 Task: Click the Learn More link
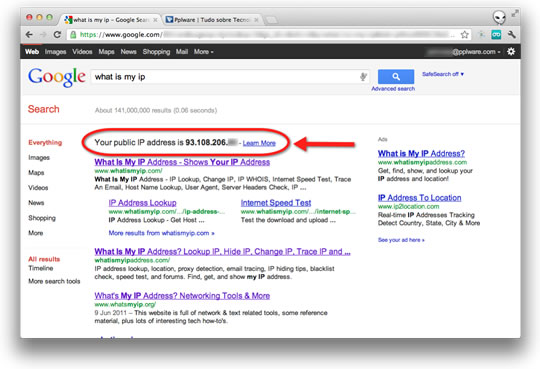[259, 143]
